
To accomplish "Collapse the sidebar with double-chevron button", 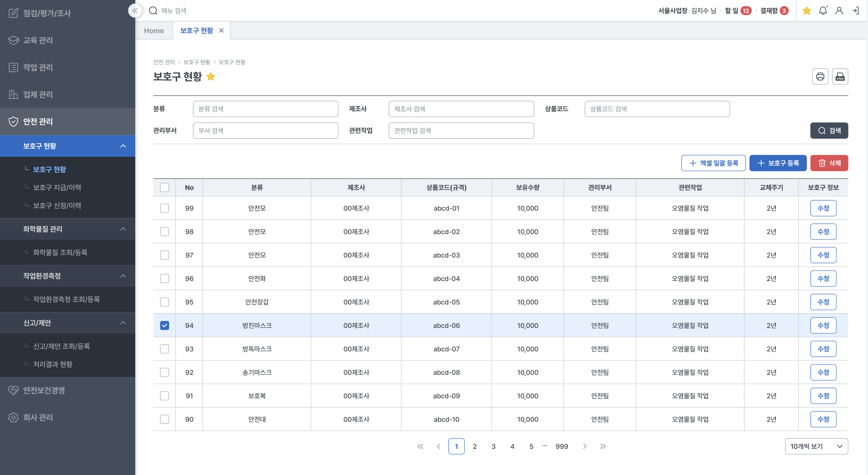I will [x=135, y=10].
